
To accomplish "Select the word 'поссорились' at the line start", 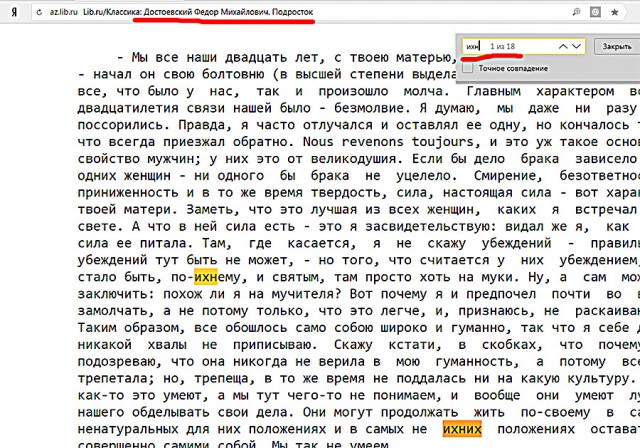I will click(x=120, y=125).
